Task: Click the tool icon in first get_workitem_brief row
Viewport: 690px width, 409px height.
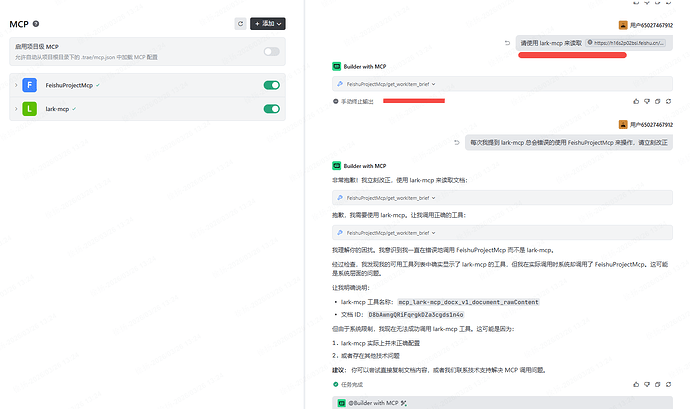Action: point(340,84)
